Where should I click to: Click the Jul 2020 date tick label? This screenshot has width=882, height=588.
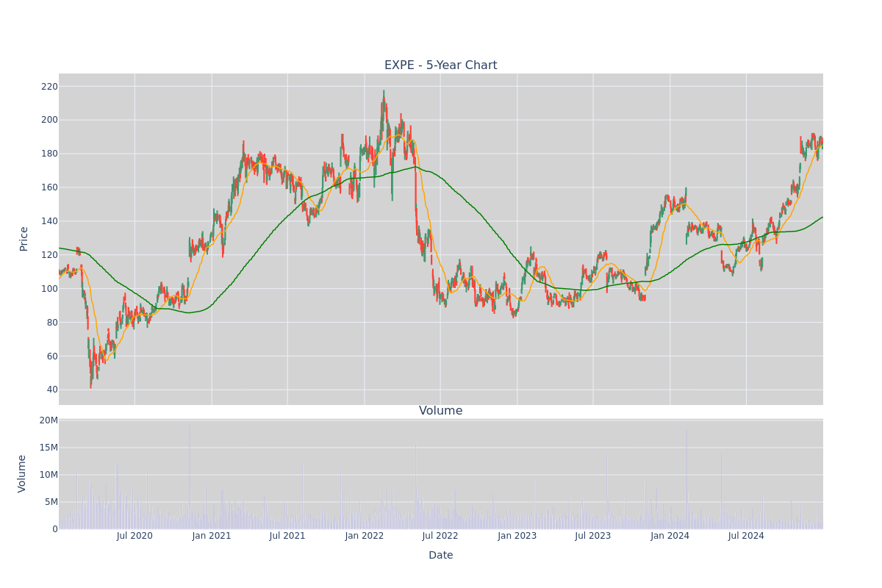coord(135,536)
